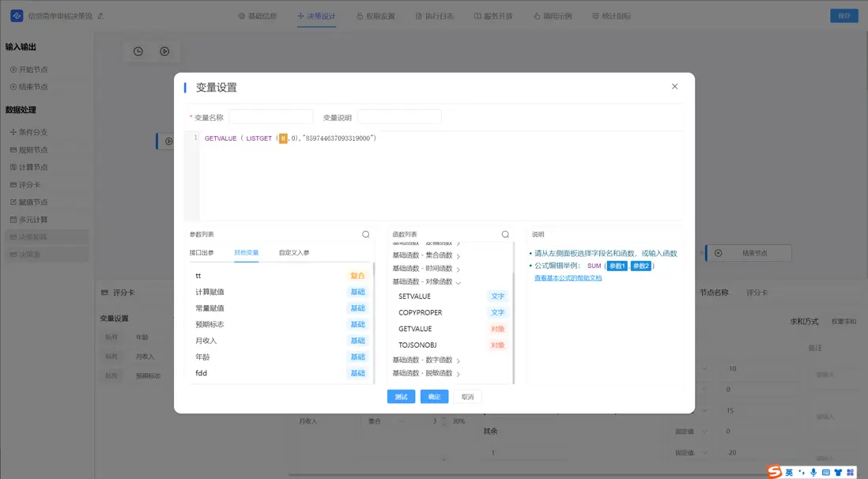
Task: Select 结束节点 in left sidebar
Action: [28, 87]
